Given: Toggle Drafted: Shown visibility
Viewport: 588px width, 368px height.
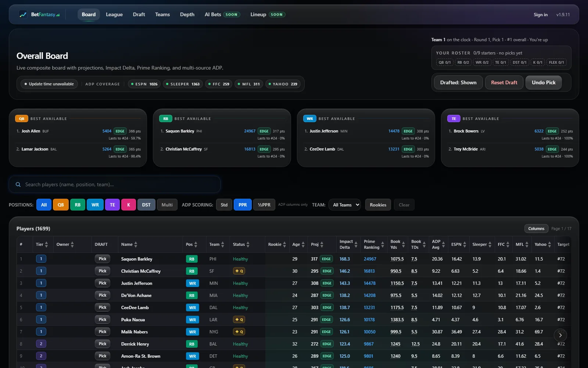Looking at the screenshot, I should tap(458, 83).
